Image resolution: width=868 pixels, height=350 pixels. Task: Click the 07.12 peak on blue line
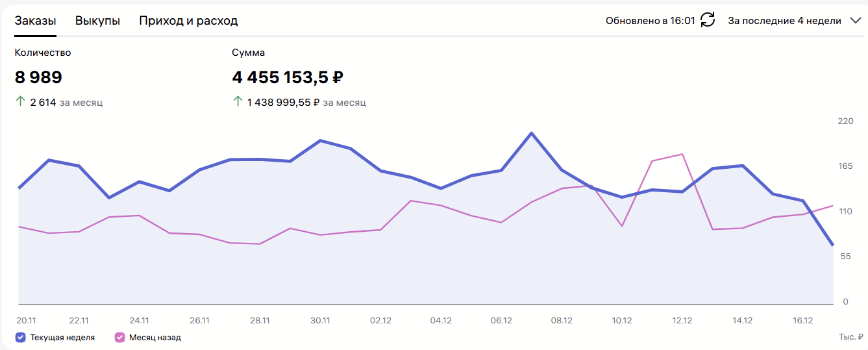[532, 133]
